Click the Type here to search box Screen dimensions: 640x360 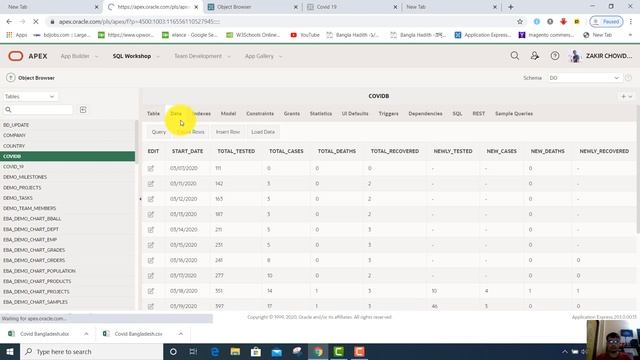tap(91, 351)
